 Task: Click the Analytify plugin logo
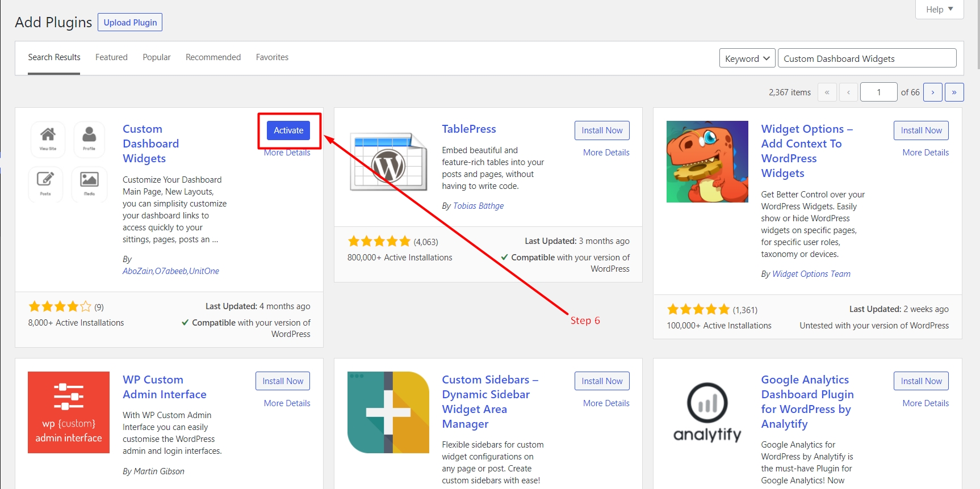tap(707, 412)
